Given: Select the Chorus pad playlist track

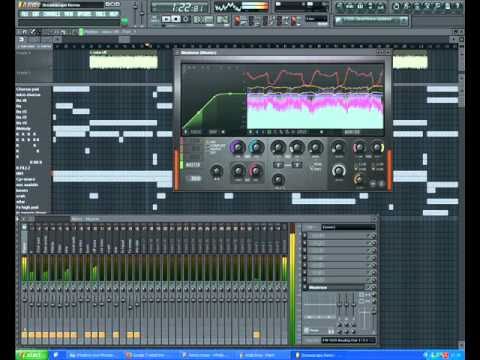Looking at the screenshot, I should [x=28, y=89].
